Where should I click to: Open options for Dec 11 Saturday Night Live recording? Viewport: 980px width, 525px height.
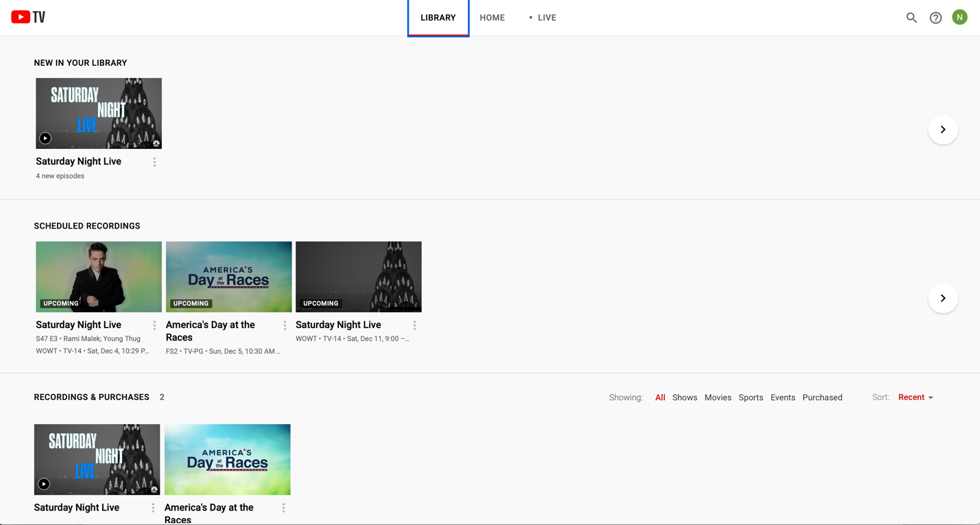click(x=414, y=325)
